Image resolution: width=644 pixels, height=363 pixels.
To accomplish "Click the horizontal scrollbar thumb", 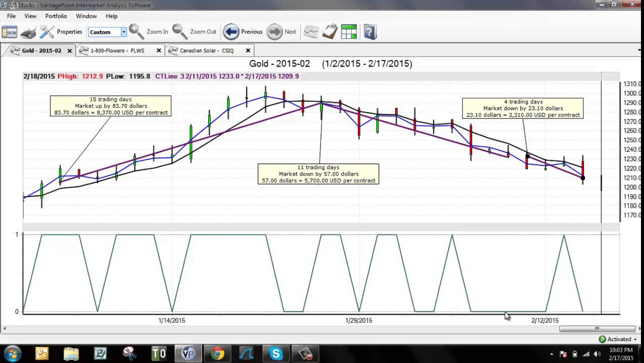I will [x=597, y=329].
